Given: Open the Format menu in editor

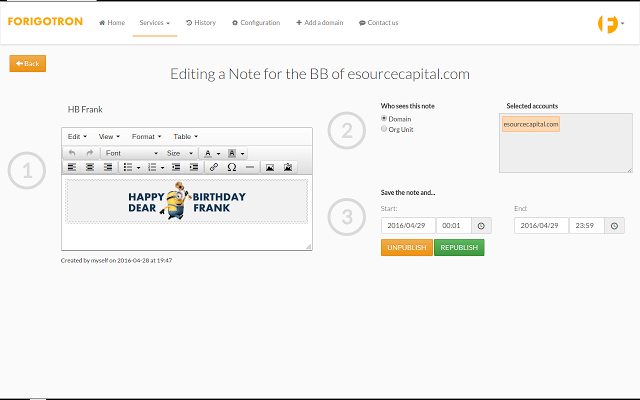Looking at the screenshot, I should pos(146,136).
